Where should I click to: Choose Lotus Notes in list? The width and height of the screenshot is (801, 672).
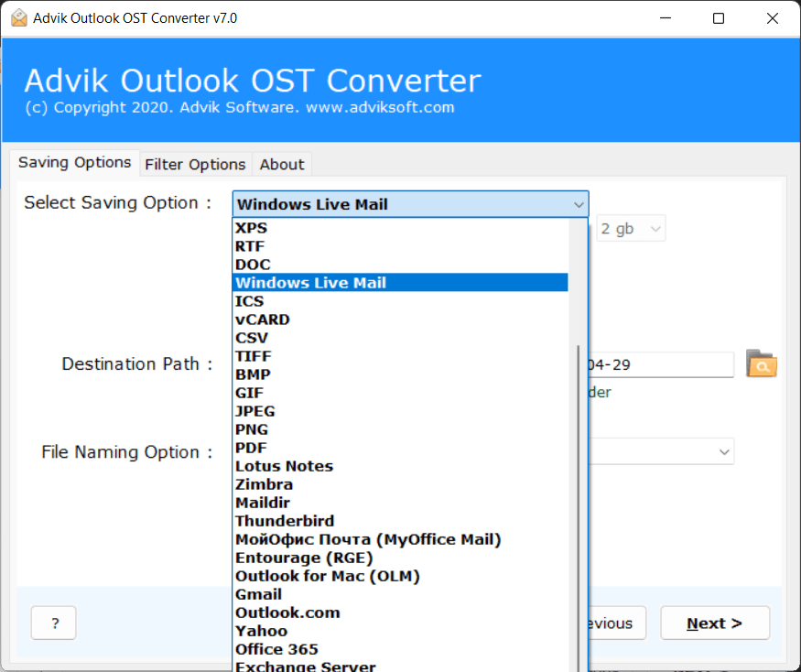coord(400,466)
